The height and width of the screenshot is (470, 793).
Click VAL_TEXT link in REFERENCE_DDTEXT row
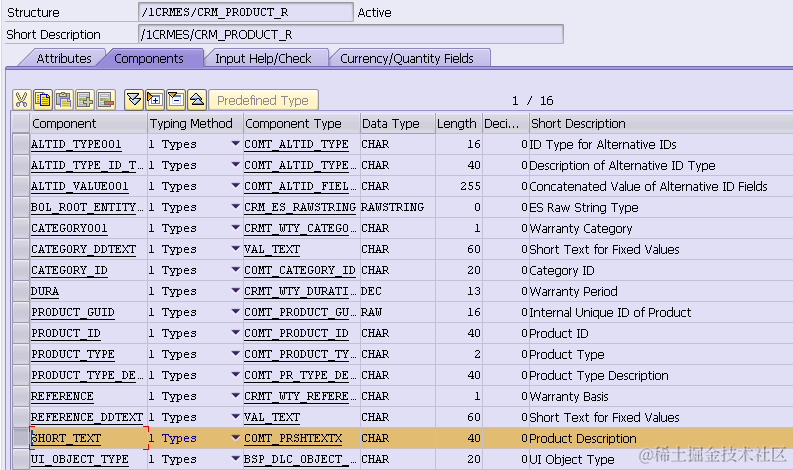[x=272, y=417]
